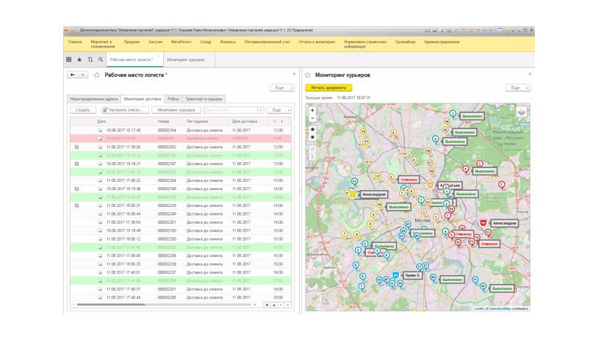Click red courier bus marker Александров
The width and height of the screenshot is (598, 364).
coord(483,223)
